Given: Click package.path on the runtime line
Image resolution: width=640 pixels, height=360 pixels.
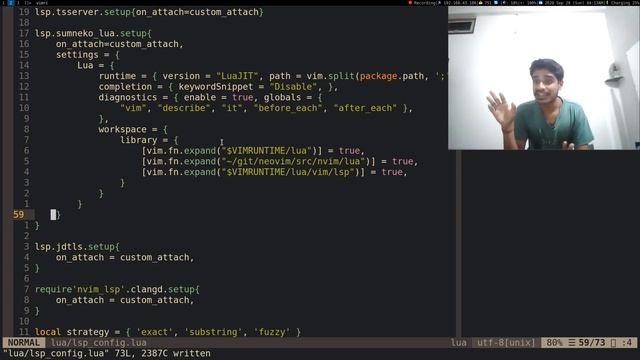Looking at the screenshot, I should pyautogui.click(x=394, y=76).
